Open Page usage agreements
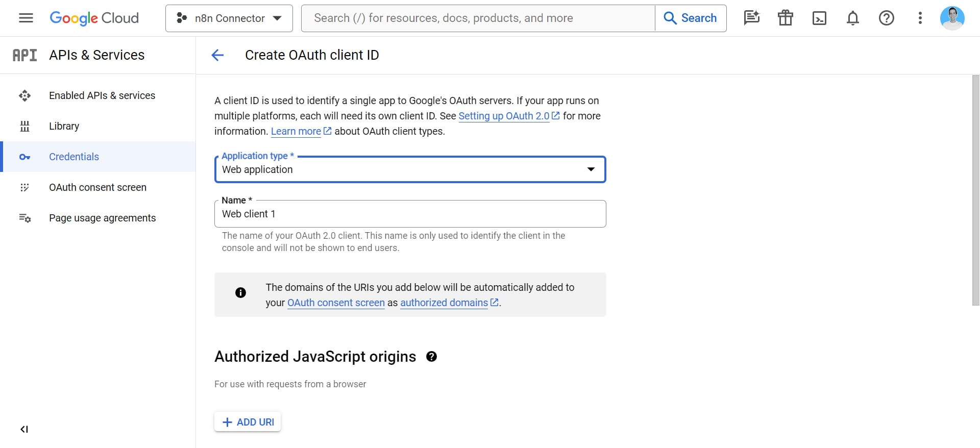 pos(102,218)
